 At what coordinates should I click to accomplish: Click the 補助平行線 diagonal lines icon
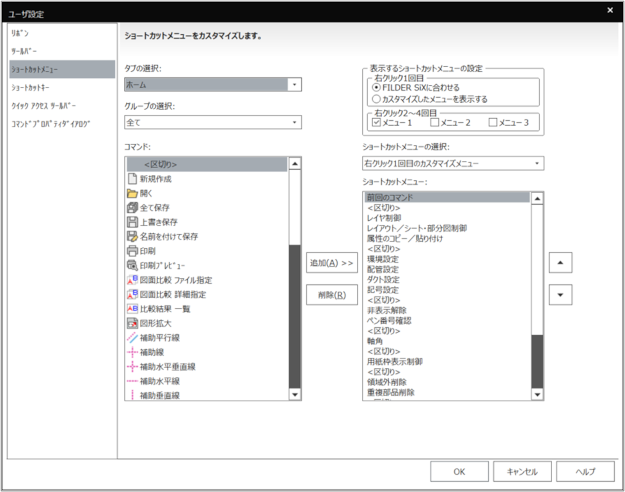[x=131, y=339]
